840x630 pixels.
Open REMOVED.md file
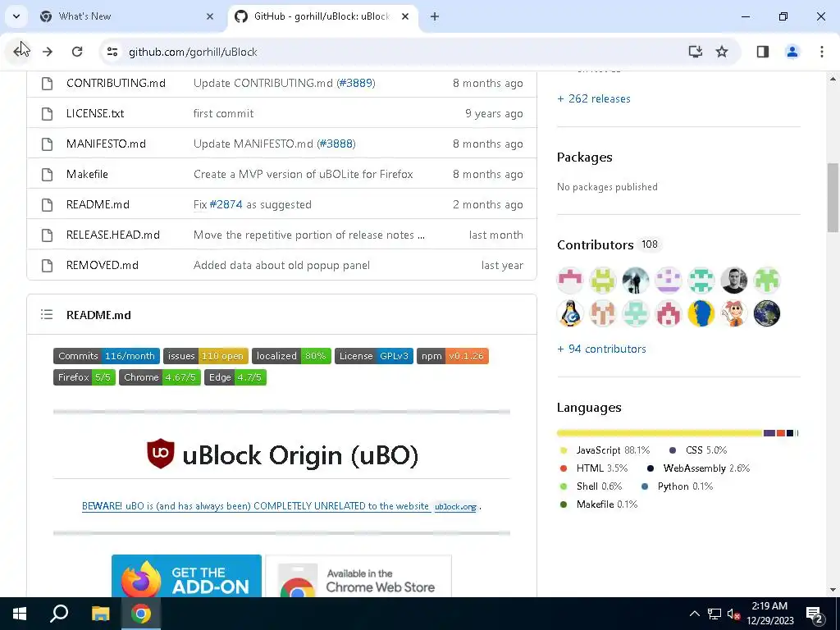point(103,265)
